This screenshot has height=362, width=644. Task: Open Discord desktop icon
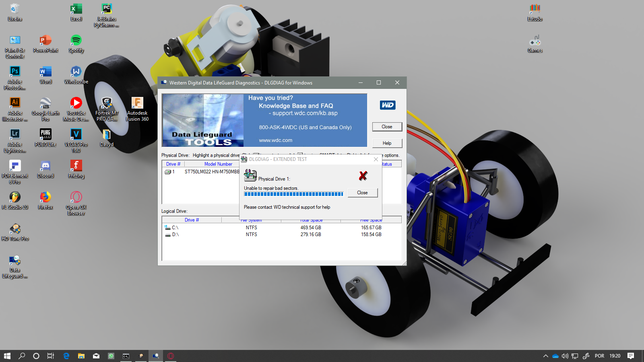[45, 169]
